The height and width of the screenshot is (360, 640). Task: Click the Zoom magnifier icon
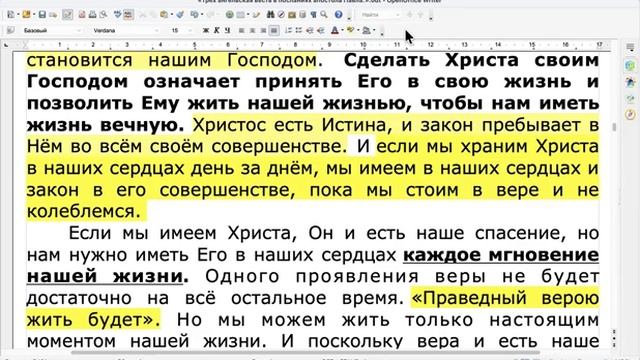point(324,15)
